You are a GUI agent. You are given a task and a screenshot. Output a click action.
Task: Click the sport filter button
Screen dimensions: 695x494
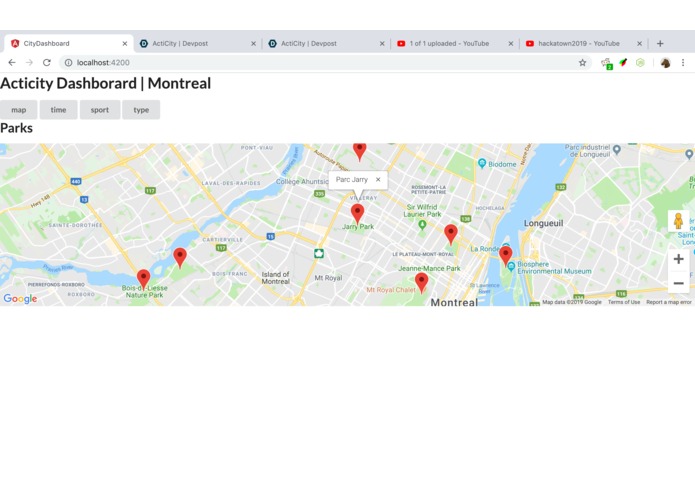click(100, 110)
